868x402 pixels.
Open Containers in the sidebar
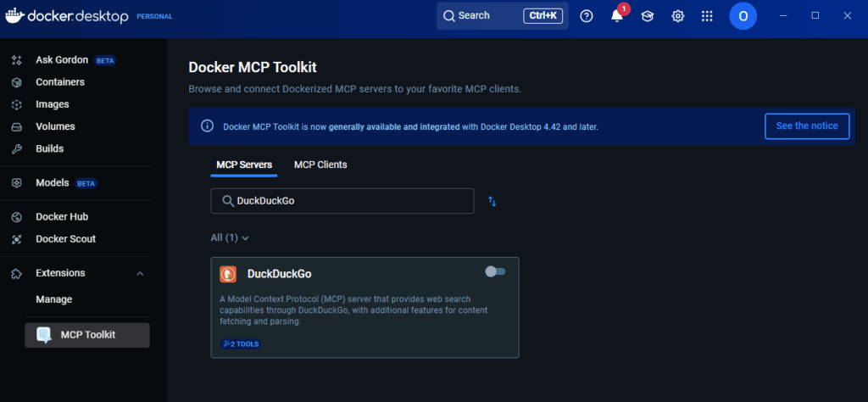coord(60,82)
